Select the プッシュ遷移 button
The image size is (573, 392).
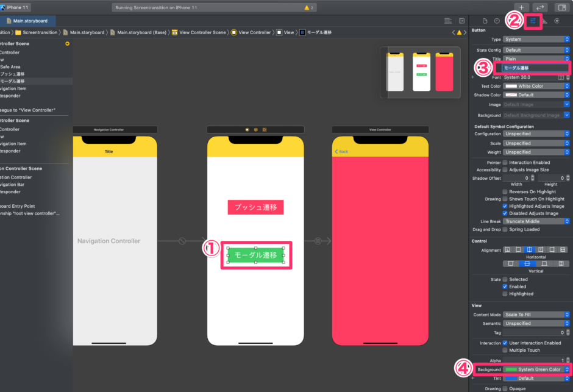pos(255,207)
